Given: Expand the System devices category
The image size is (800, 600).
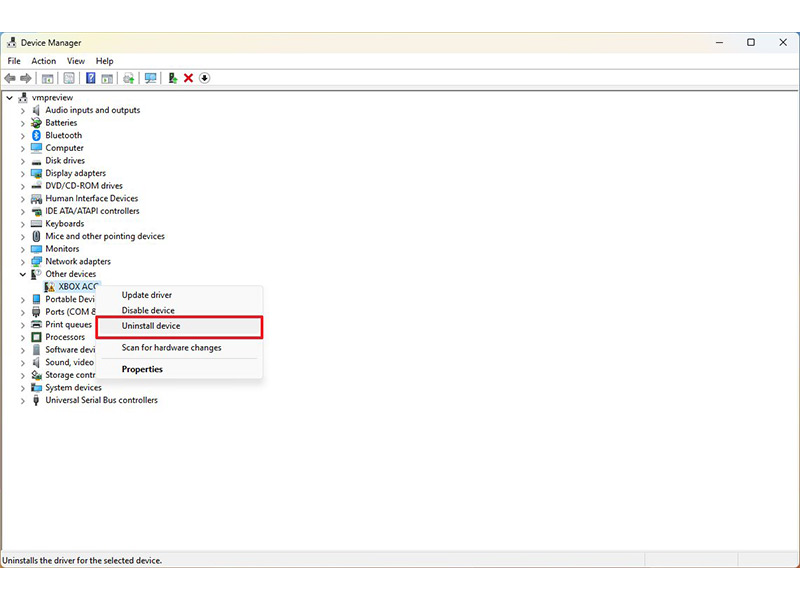Looking at the screenshot, I should (22, 388).
